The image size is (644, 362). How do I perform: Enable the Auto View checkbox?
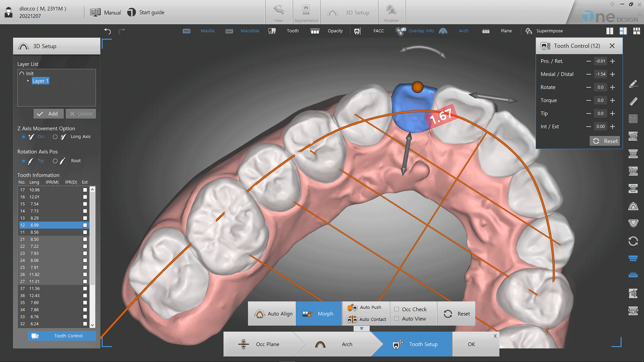coord(397,319)
